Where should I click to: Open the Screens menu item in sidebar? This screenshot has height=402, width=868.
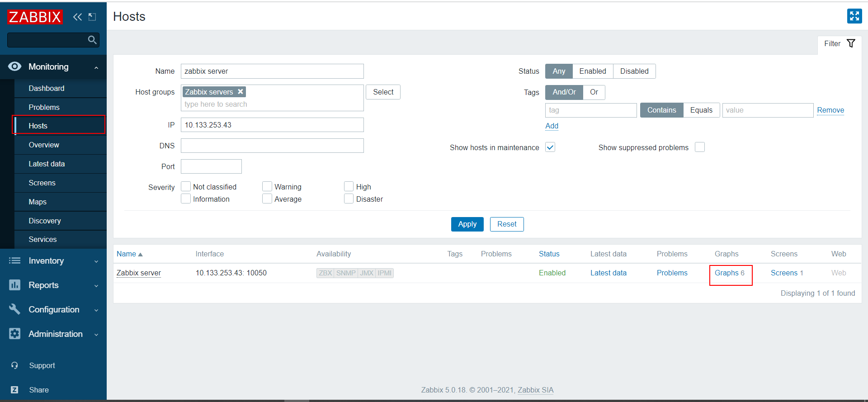coord(61,183)
